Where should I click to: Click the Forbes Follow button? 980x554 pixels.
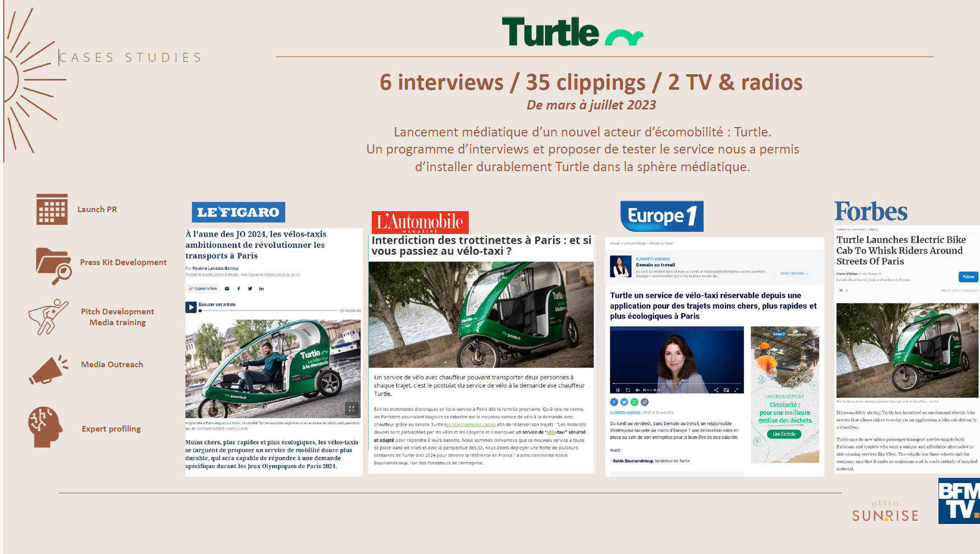pos(969,277)
